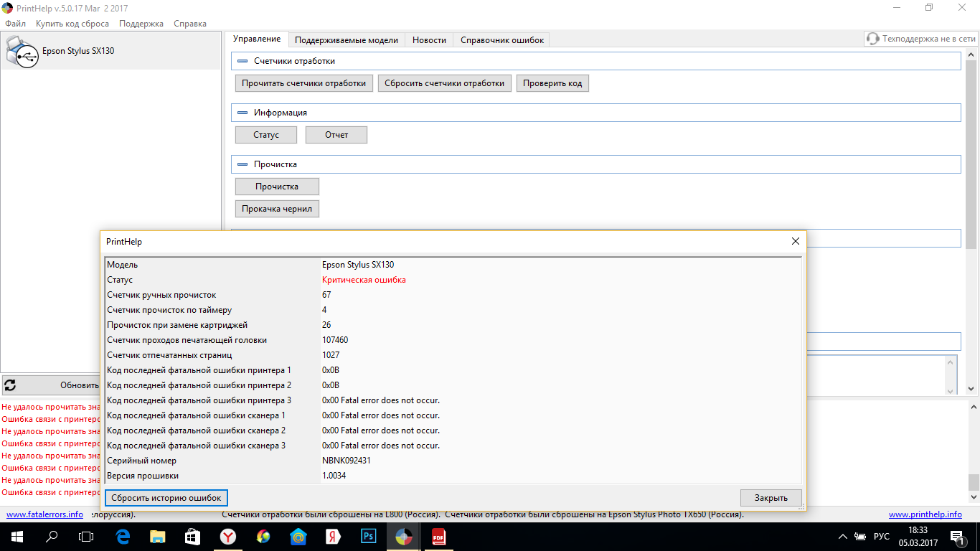Click the Проверить код button
This screenshot has height=551, width=980.
pos(552,83)
